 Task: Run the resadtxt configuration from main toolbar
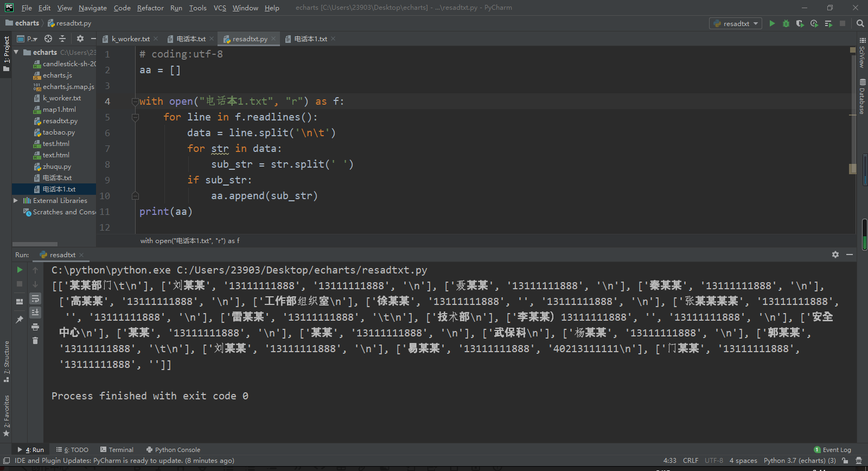(772, 23)
